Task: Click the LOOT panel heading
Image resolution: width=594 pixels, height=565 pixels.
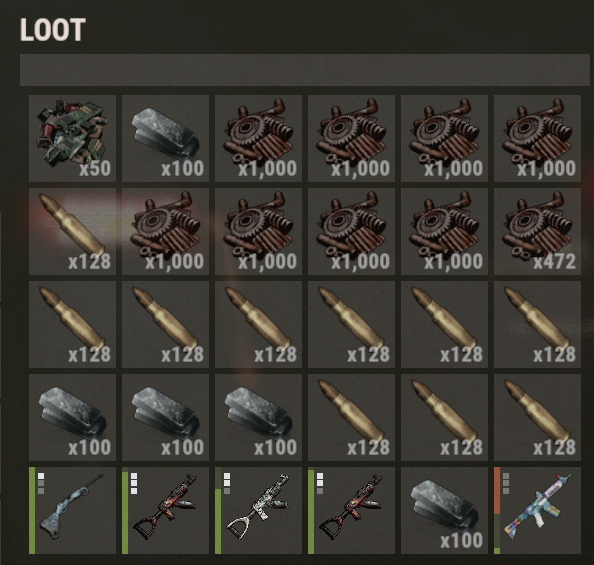Action: click(x=53, y=30)
